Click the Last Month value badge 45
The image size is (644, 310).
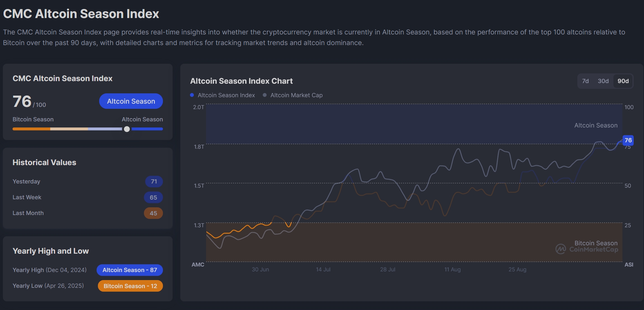[153, 213]
